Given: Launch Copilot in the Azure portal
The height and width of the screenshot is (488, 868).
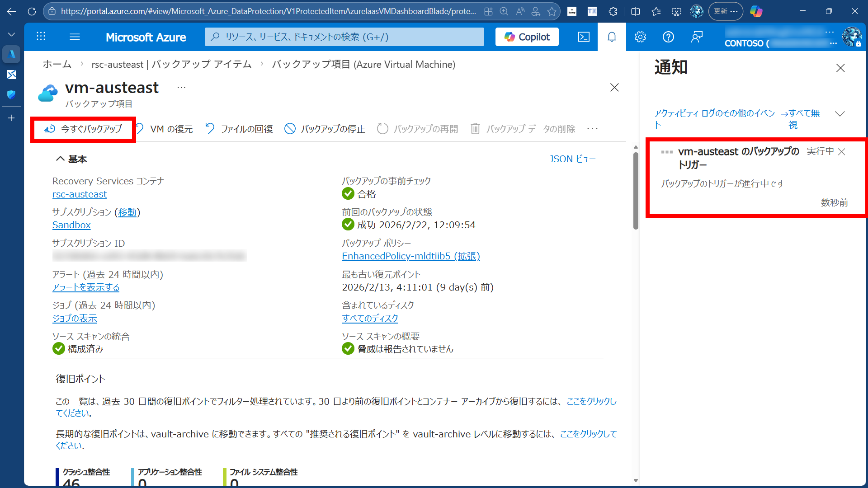Looking at the screenshot, I should (x=527, y=37).
